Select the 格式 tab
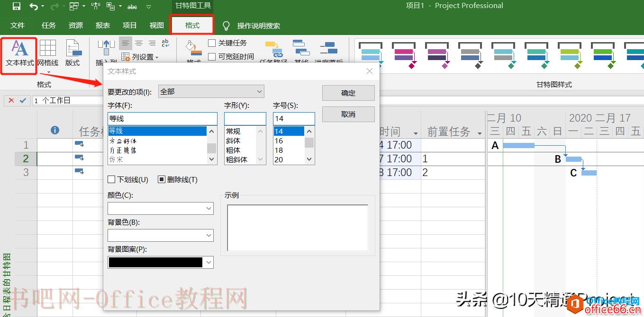 [x=192, y=26]
